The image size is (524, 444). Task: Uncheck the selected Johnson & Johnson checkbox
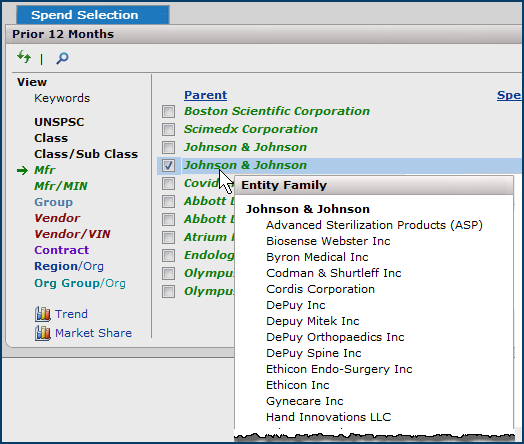168,165
